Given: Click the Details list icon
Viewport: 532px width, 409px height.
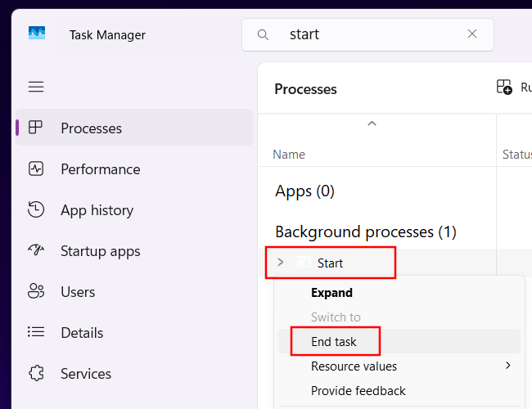Looking at the screenshot, I should point(36,331).
